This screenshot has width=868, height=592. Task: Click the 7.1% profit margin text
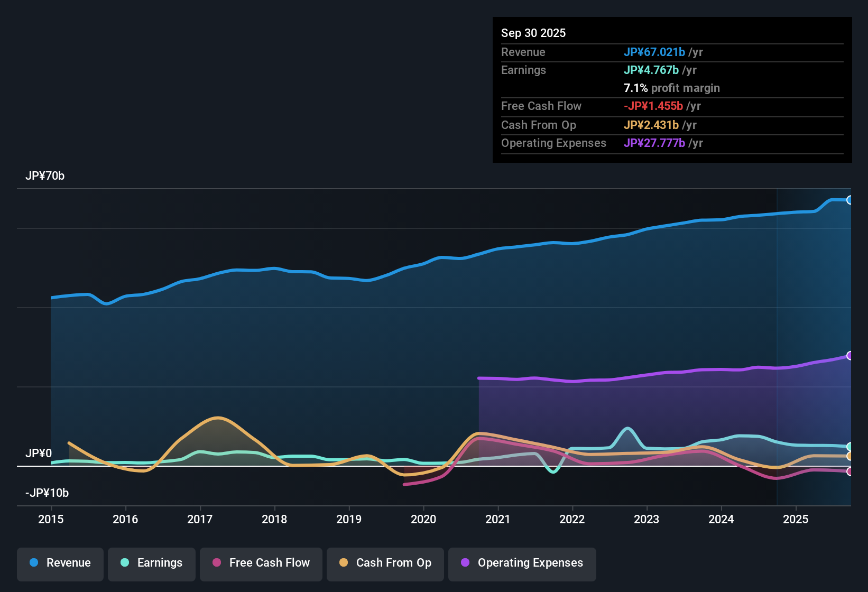(x=671, y=88)
